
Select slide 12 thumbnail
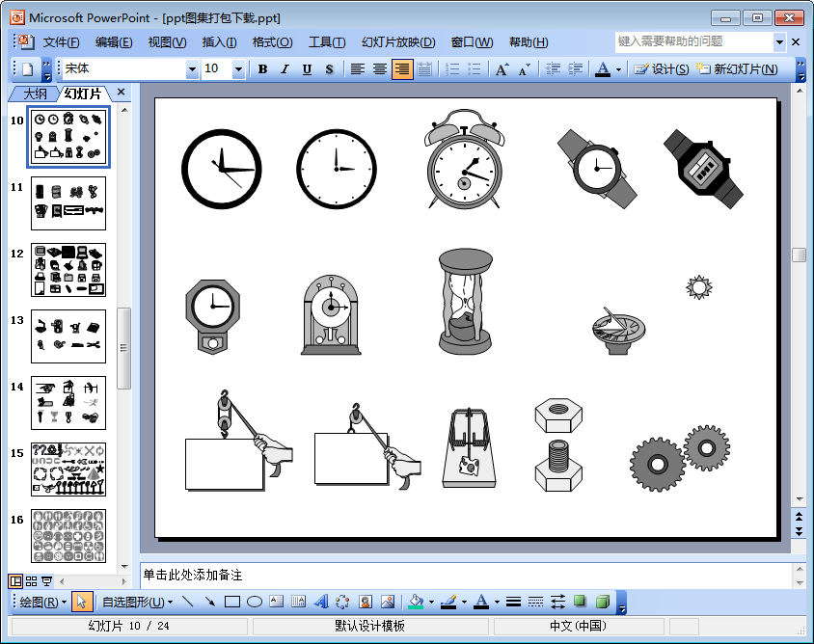click(x=68, y=270)
